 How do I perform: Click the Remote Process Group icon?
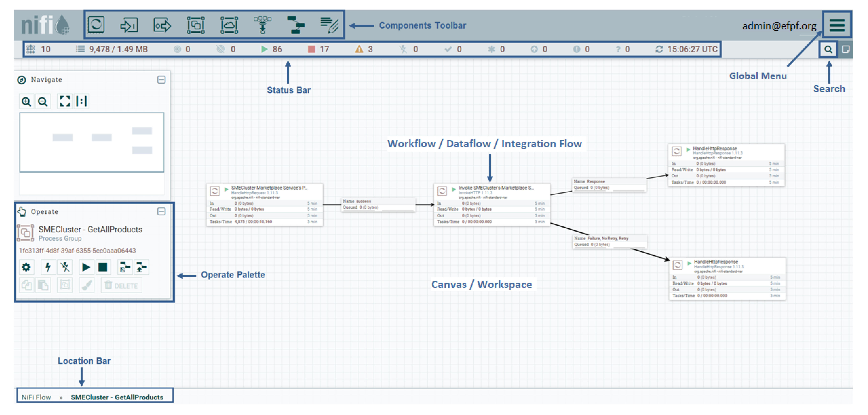click(229, 25)
